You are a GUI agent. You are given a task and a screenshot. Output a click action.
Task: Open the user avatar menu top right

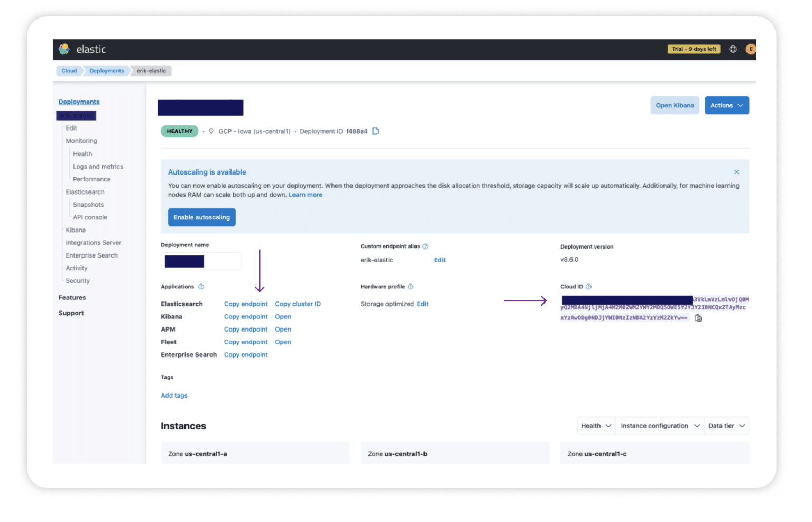click(x=751, y=49)
